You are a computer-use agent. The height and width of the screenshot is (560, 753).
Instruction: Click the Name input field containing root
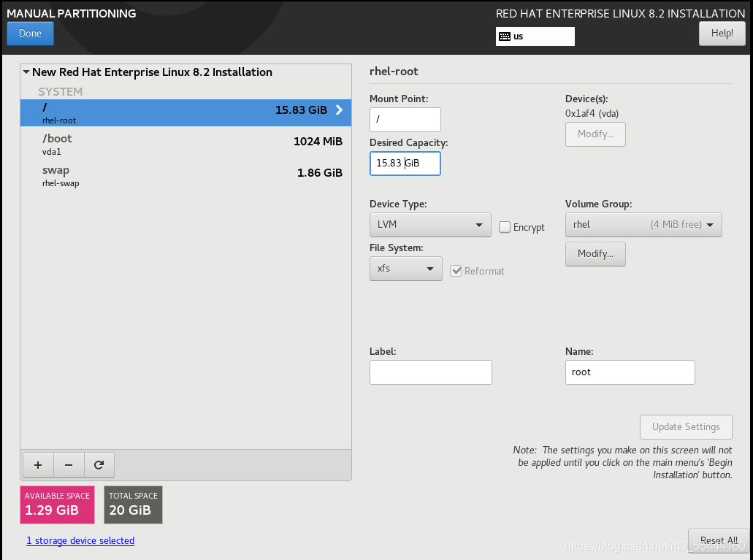point(630,372)
